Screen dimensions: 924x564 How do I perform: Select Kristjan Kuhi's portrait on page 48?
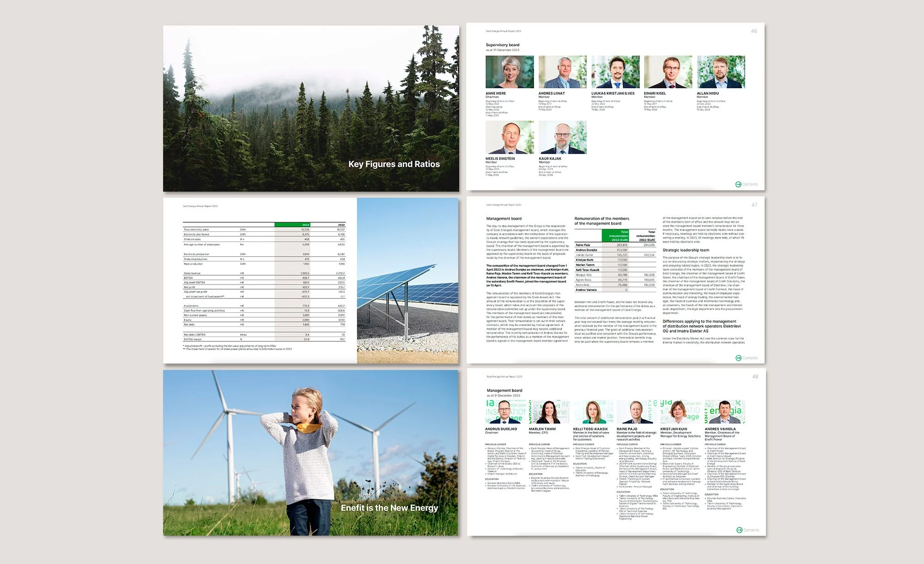pos(680,412)
